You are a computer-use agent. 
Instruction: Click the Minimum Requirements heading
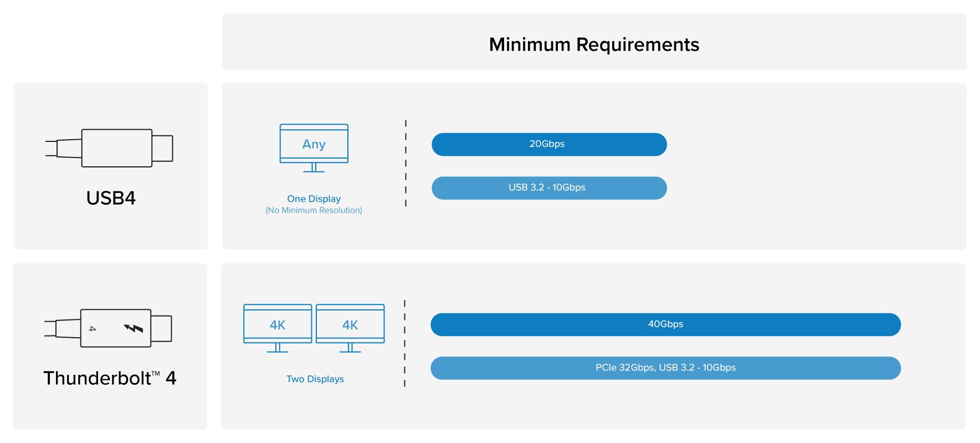pos(594,44)
